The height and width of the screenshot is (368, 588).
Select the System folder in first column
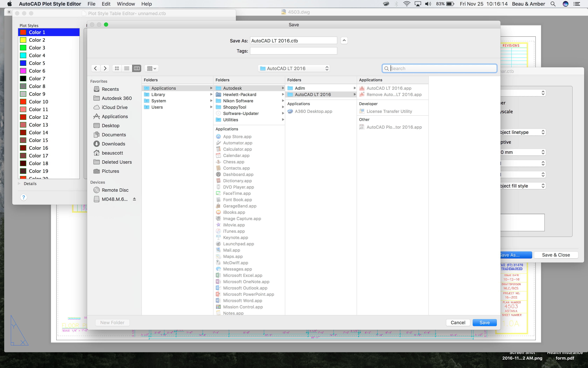[177, 101]
